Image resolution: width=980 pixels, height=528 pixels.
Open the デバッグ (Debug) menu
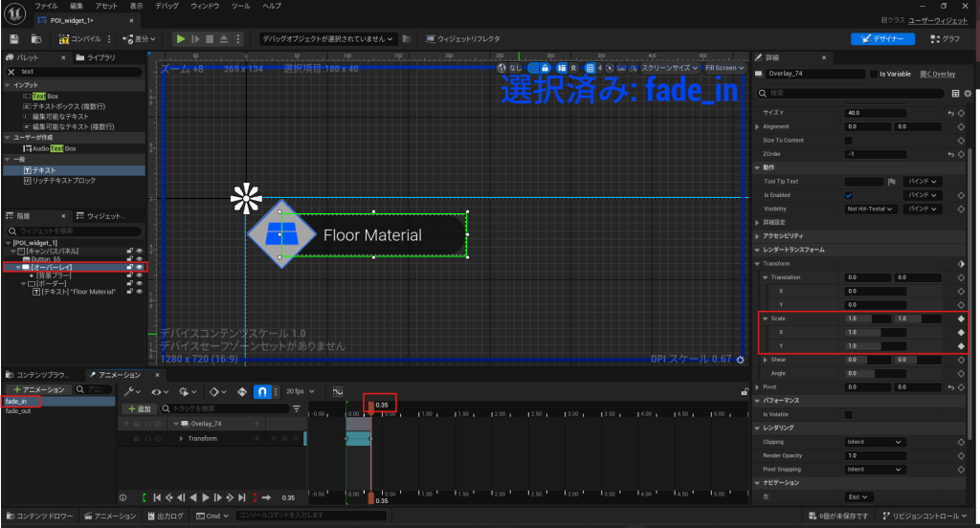tap(167, 6)
